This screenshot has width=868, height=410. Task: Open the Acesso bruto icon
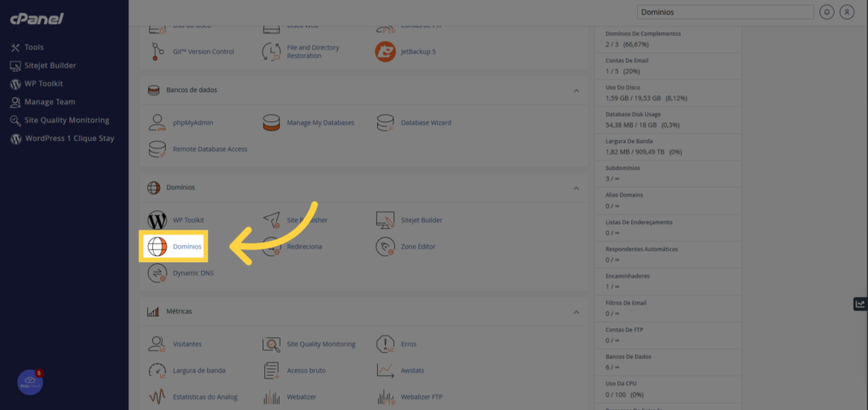(x=271, y=370)
